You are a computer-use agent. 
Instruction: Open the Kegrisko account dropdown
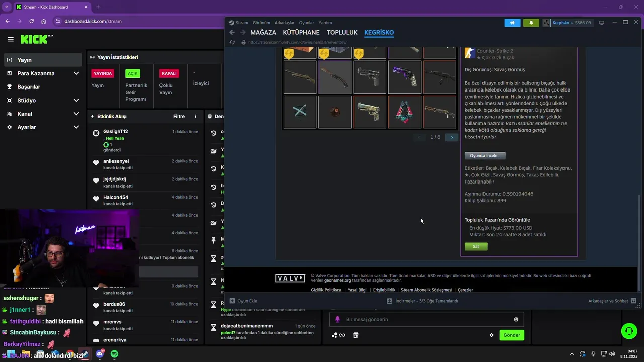[x=567, y=23]
